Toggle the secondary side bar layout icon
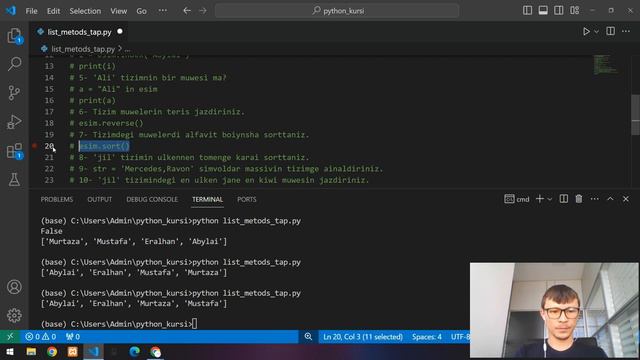640x360 pixels. (559, 11)
